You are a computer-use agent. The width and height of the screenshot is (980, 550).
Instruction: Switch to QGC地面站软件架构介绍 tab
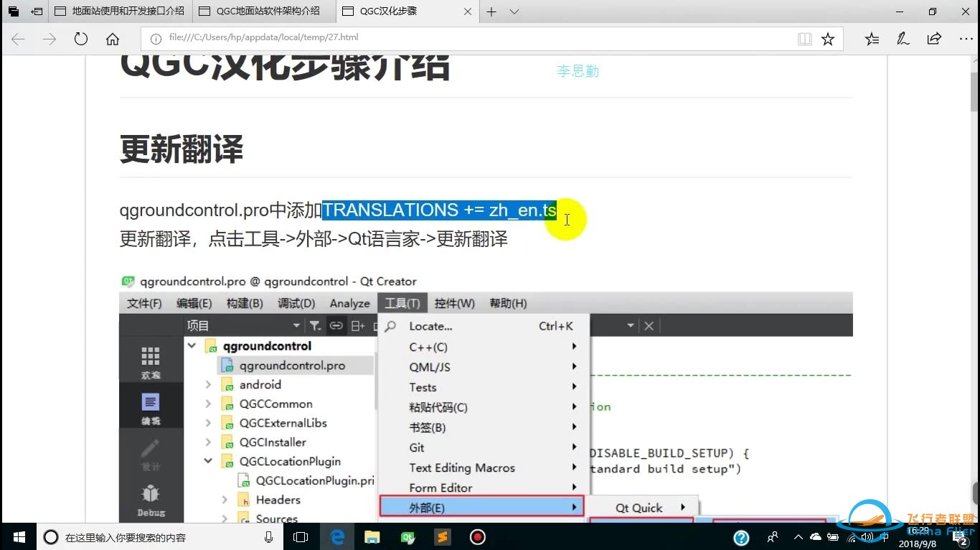[263, 11]
